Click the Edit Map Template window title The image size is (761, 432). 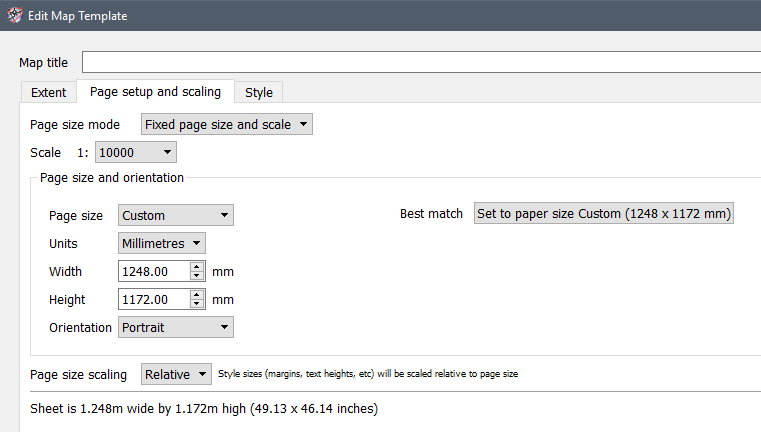point(77,16)
